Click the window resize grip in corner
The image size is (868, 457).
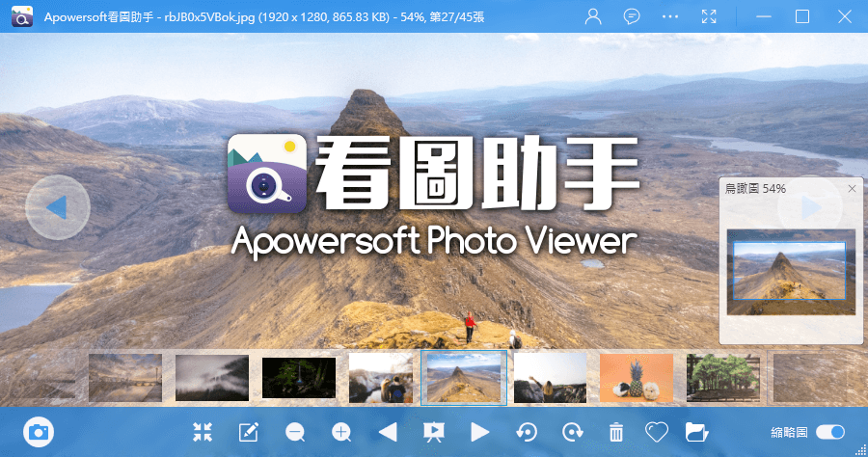click(x=861, y=450)
